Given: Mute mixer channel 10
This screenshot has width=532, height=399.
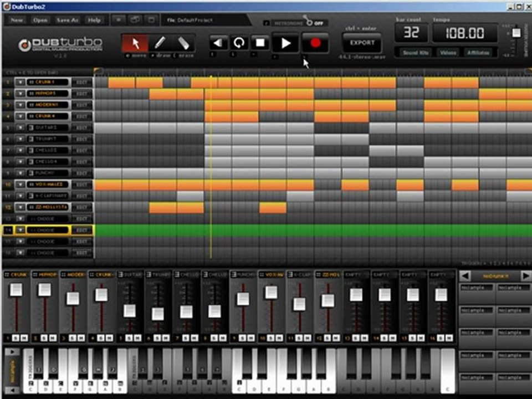Looking at the screenshot, I should coord(279,338).
